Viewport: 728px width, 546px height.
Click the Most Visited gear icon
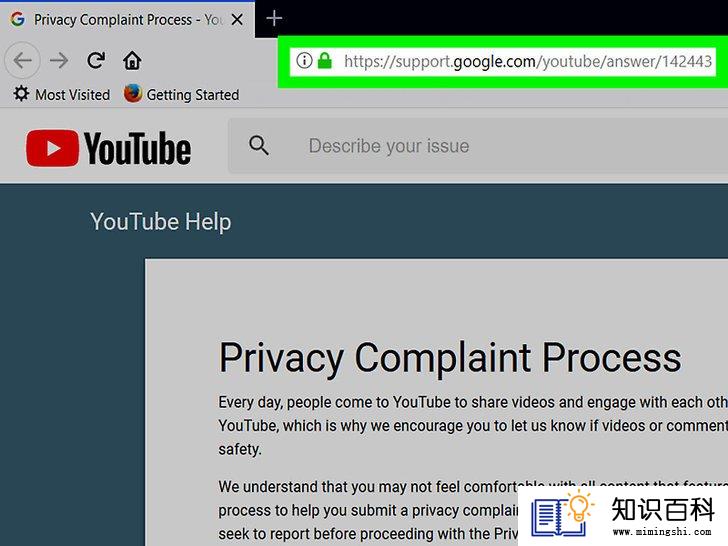21,94
